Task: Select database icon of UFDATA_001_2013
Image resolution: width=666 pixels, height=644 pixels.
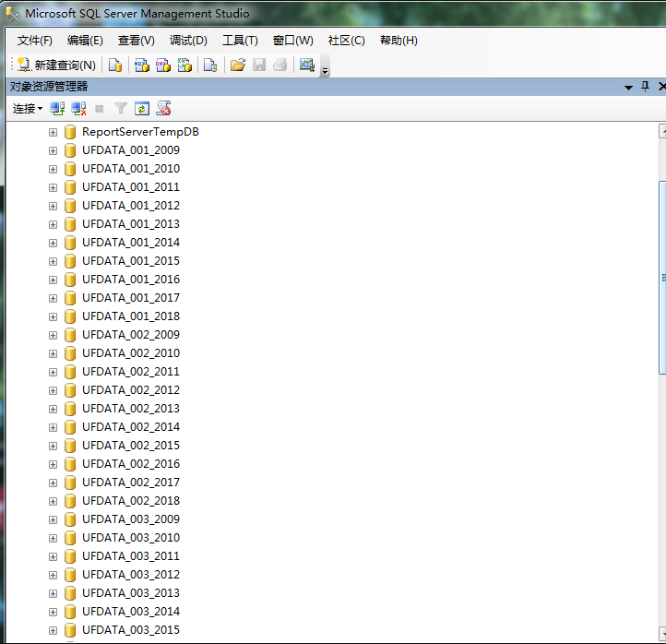Action: tap(70, 224)
